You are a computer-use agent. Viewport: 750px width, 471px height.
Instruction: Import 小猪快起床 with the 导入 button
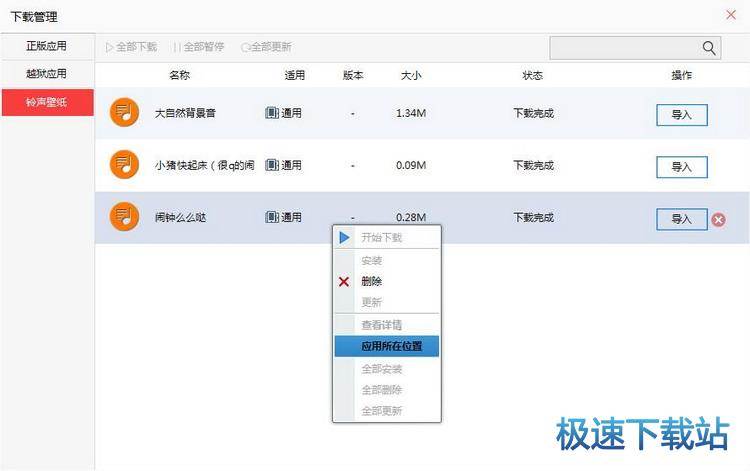coord(682,167)
